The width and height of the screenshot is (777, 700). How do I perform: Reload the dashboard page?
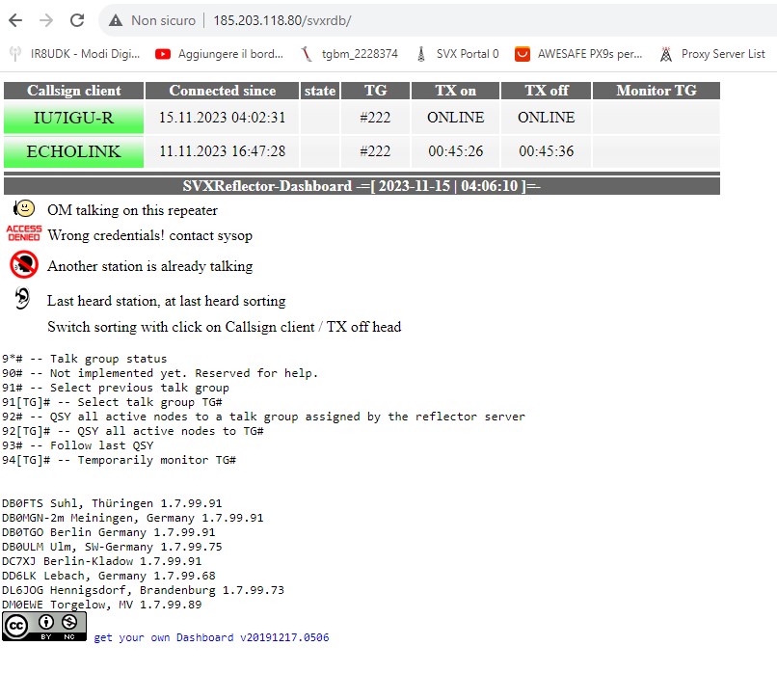point(77,20)
